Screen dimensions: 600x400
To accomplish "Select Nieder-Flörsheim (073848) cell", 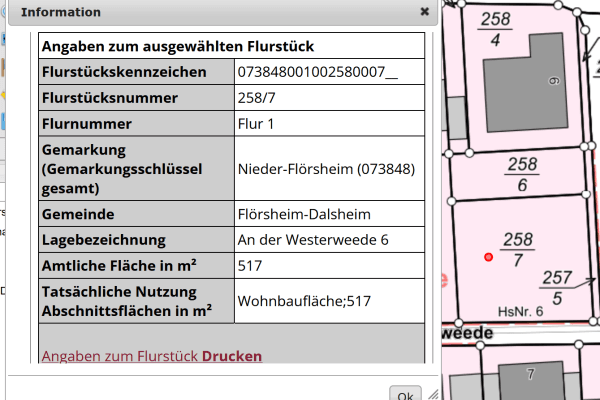I will click(329, 169).
